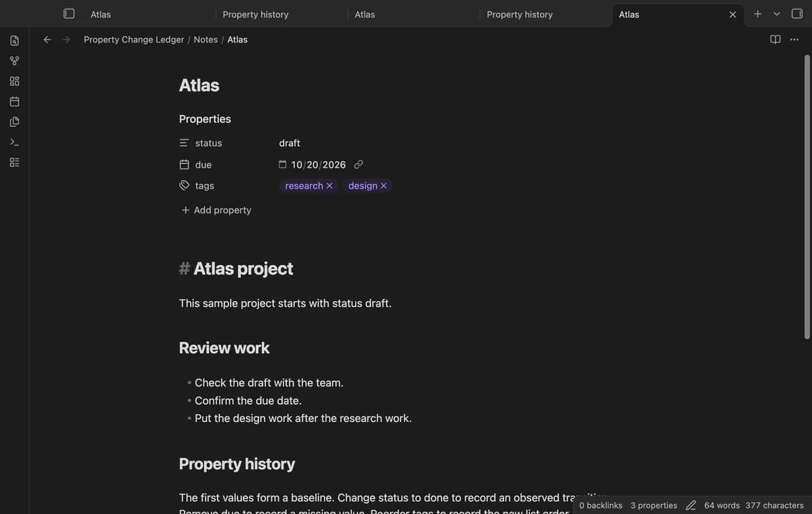Click the Properties heading
Image resolution: width=812 pixels, height=514 pixels.
(205, 119)
